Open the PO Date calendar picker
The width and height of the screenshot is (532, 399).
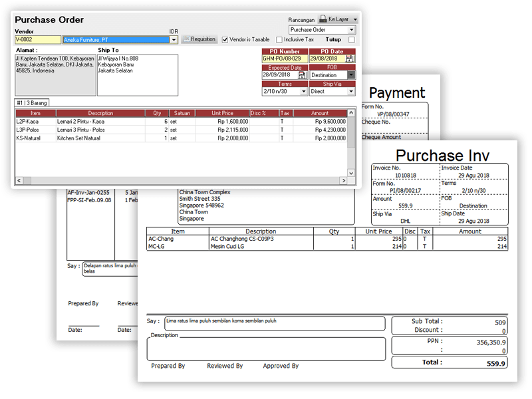(x=350, y=59)
